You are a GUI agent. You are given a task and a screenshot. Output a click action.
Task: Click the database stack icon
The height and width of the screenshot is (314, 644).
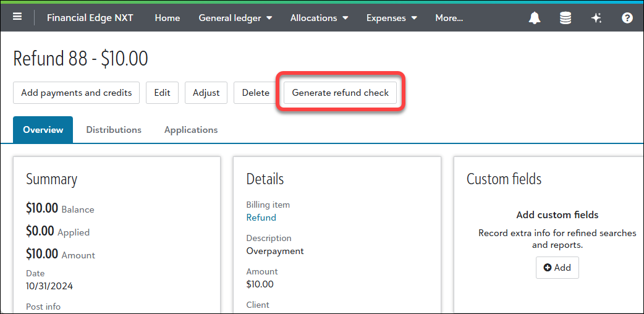tap(566, 18)
